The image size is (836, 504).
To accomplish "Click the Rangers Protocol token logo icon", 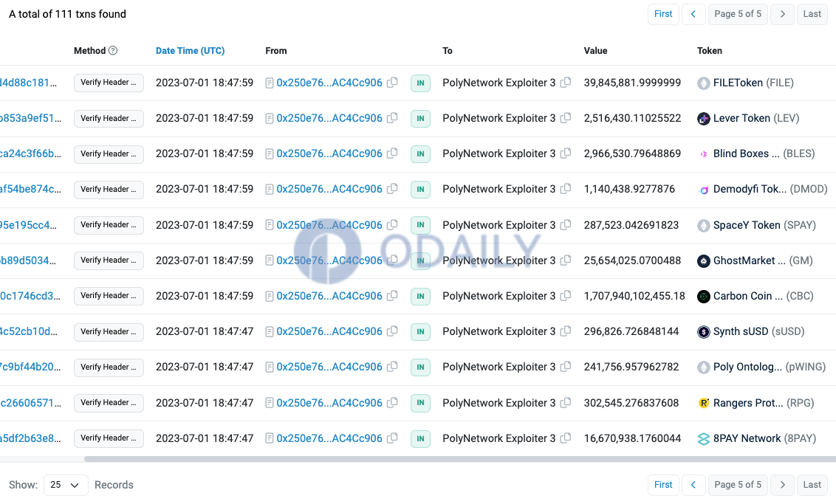I will point(704,403).
